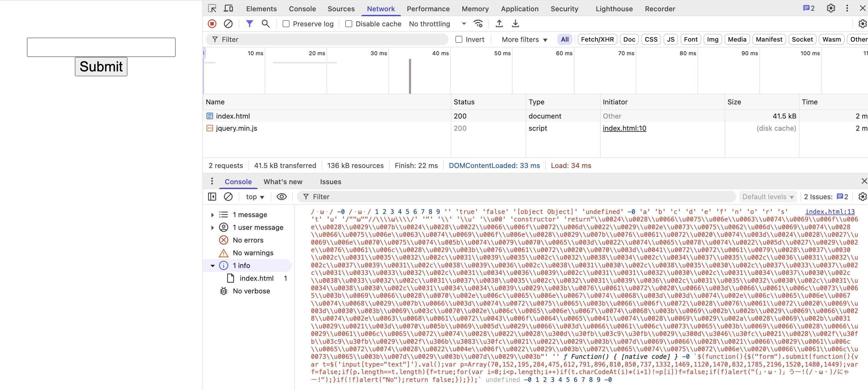This screenshot has width=868, height=390.
Task: Open the network conditions Wi-Fi icon
Action: point(478,24)
